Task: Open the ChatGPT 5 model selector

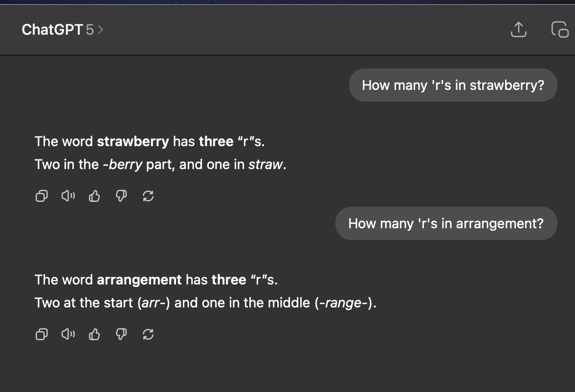Action: (63, 30)
